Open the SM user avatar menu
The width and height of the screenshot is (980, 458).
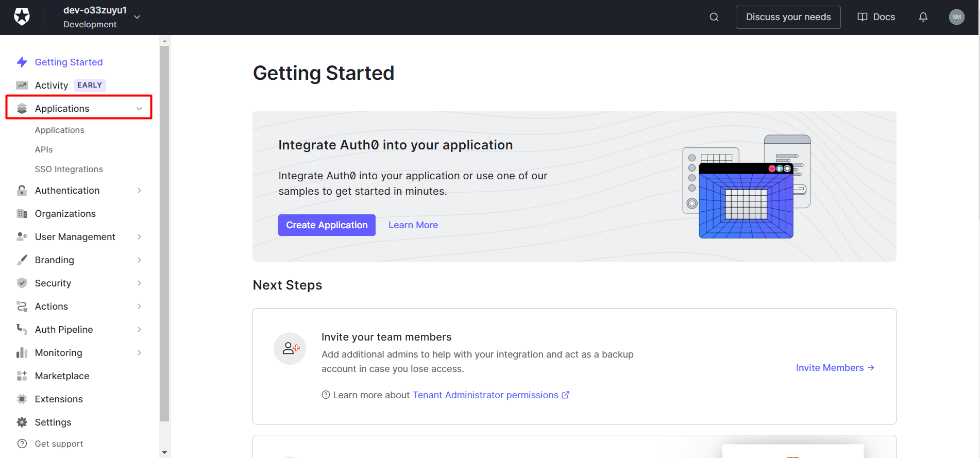pyautogui.click(x=956, y=17)
